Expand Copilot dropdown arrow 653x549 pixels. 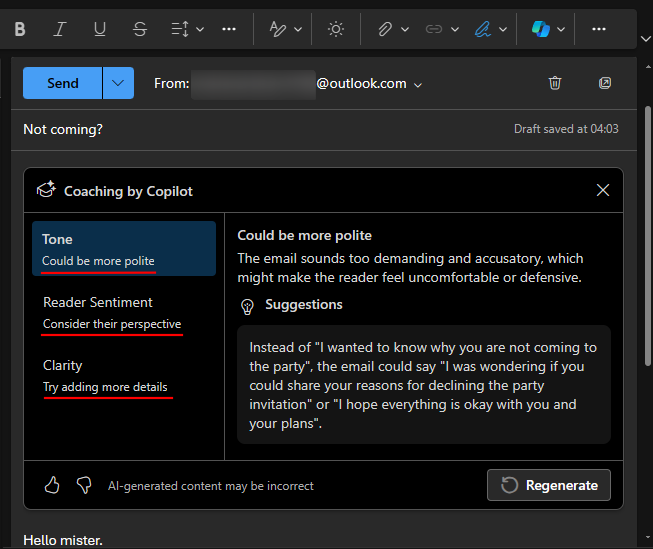tap(561, 30)
